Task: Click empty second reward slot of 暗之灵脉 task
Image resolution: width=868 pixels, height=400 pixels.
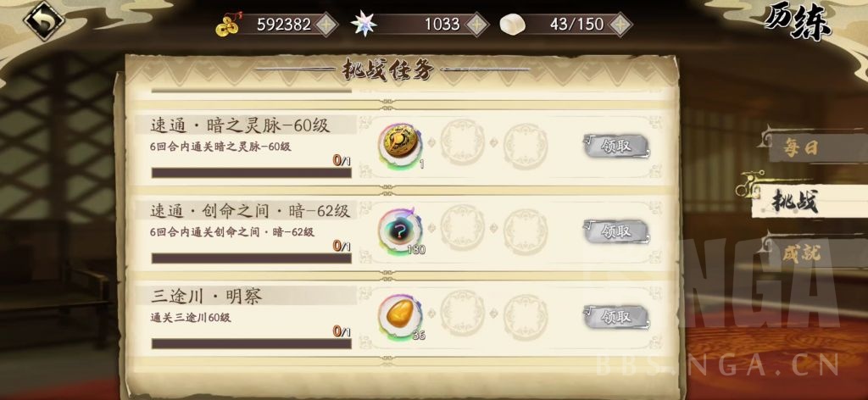Action: (x=463, y=146)
